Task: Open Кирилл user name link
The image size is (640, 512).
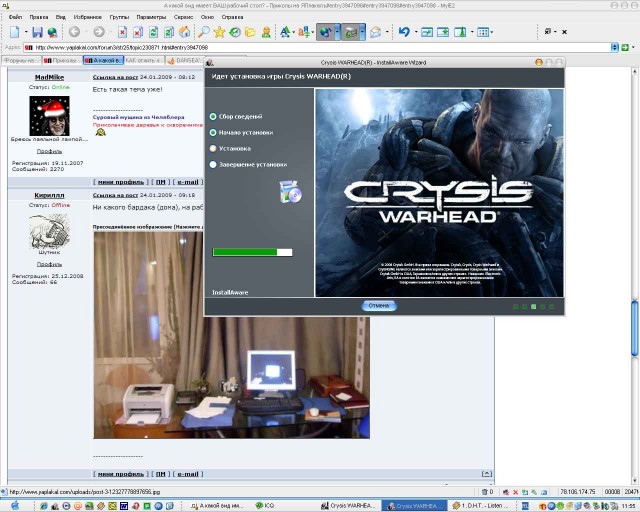Action: pos(49,195)
